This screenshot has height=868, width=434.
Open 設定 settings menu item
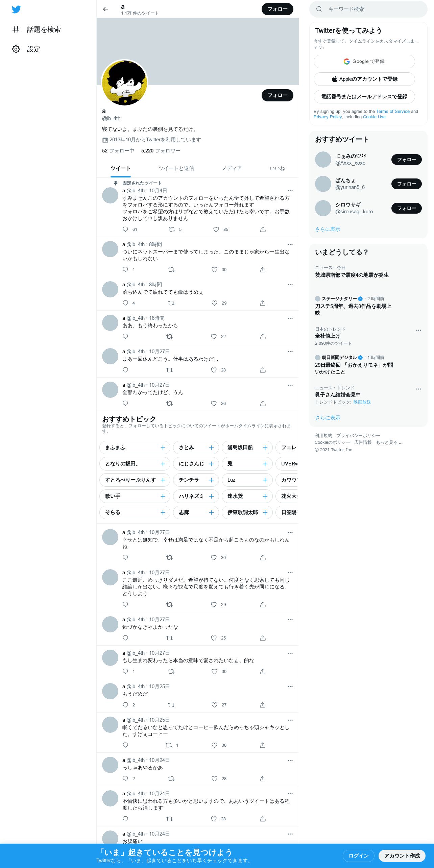pos(26,49)
